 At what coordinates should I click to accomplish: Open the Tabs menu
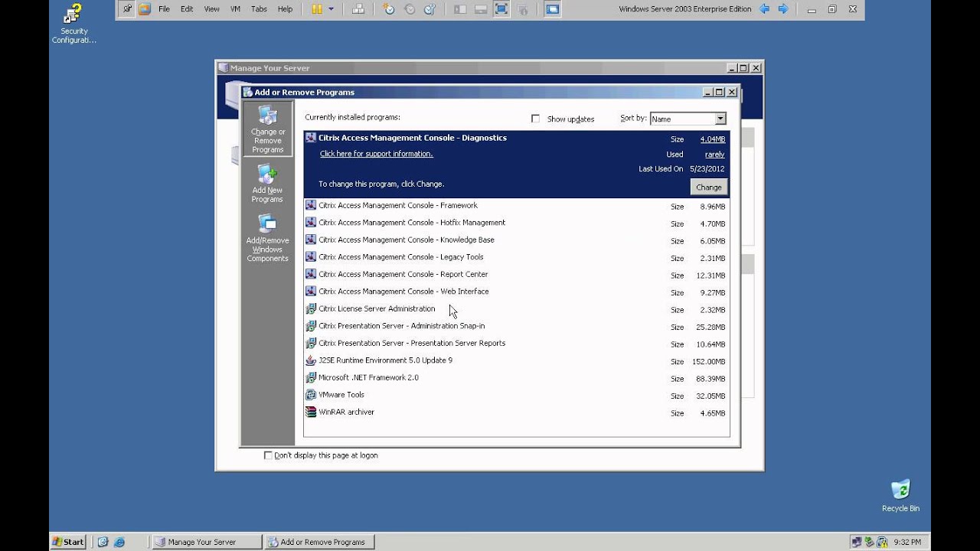point(259,9)
